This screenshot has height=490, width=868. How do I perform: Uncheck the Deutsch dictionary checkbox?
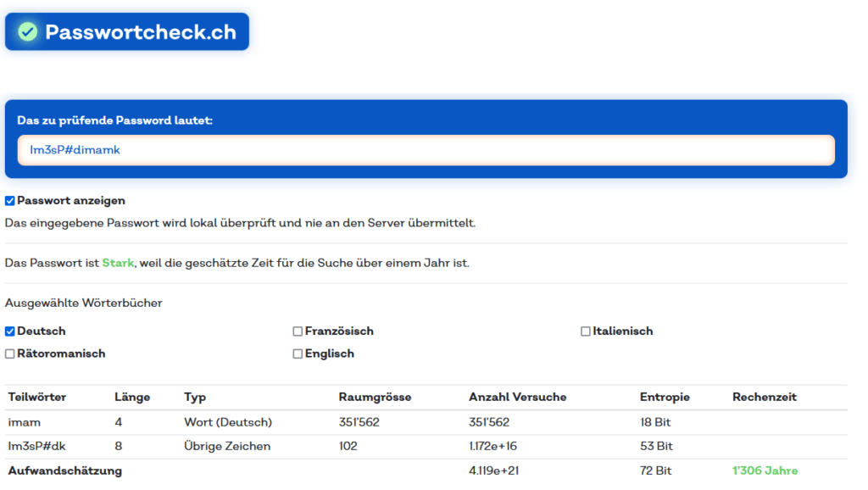point(10,331)
